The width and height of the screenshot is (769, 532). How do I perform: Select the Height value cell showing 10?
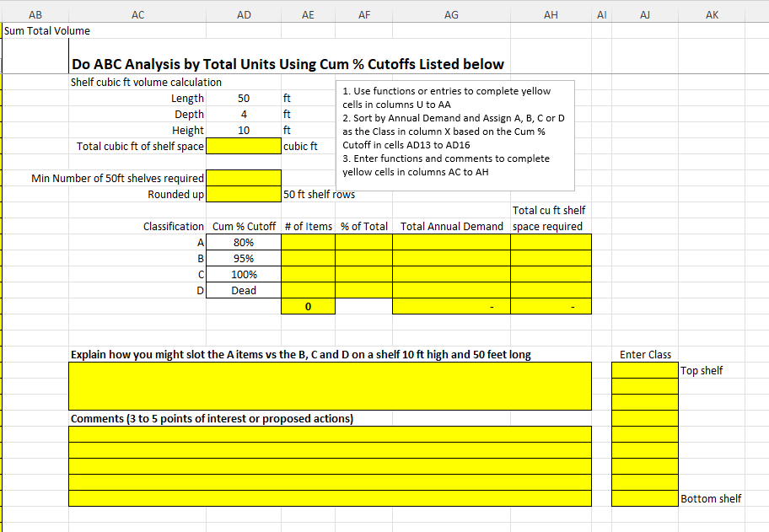[244, 130]
